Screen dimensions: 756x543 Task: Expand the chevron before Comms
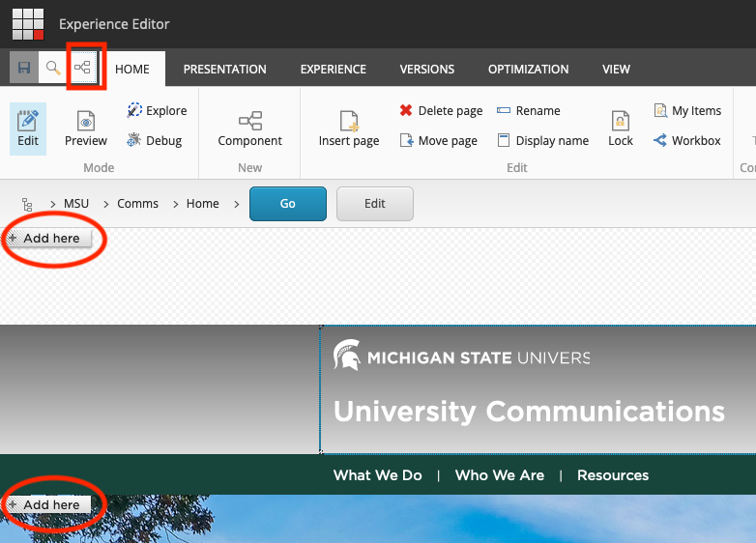pos(105,204)
